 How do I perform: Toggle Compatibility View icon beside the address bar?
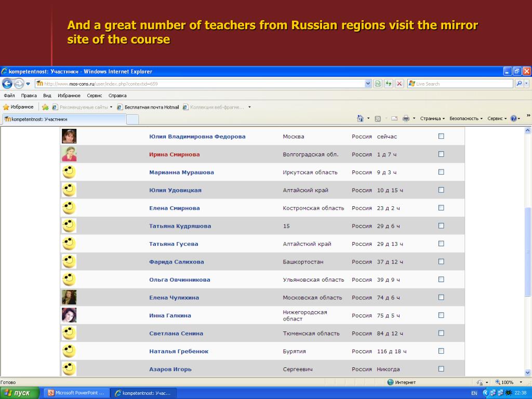tap(378, 84)
